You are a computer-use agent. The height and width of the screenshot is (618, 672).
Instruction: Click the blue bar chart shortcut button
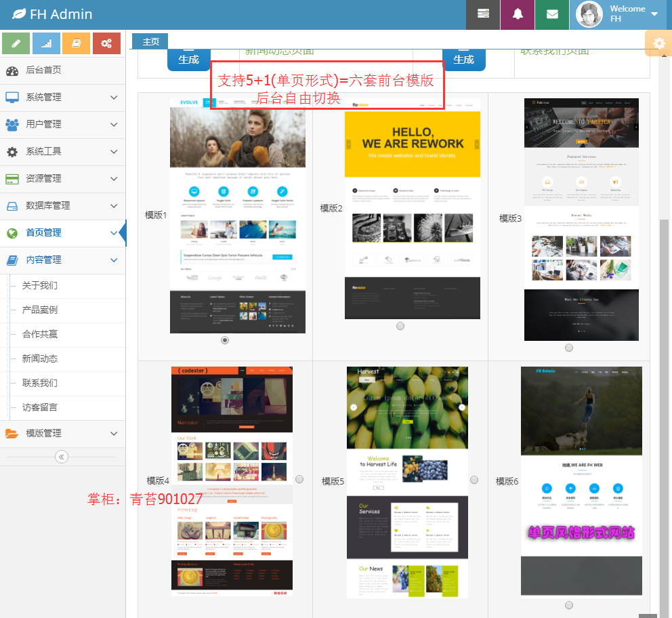(46, 43)
